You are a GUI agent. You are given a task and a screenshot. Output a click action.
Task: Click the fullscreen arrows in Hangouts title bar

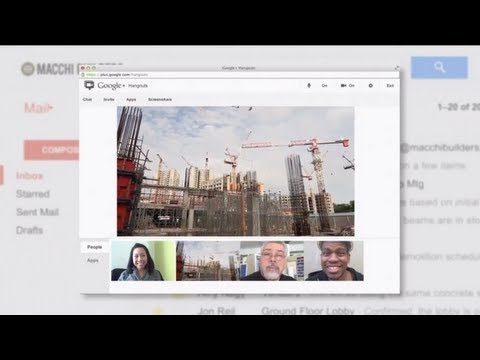(x=396, y=68)
